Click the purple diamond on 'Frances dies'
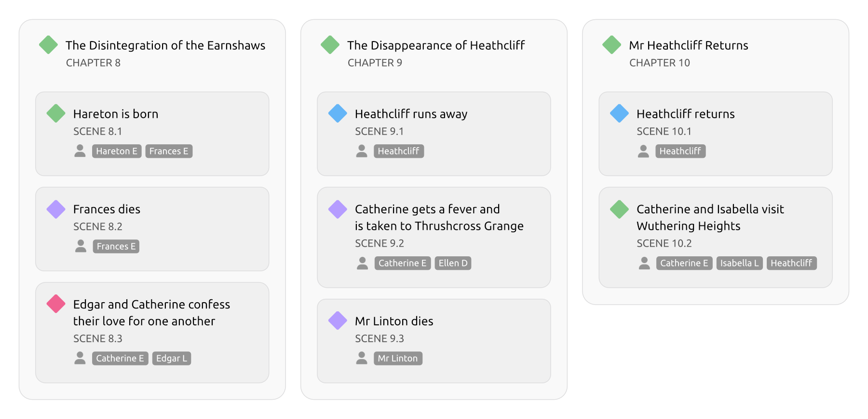The width and height of the screenshot is (868, 419). click(x=55, y=209)
